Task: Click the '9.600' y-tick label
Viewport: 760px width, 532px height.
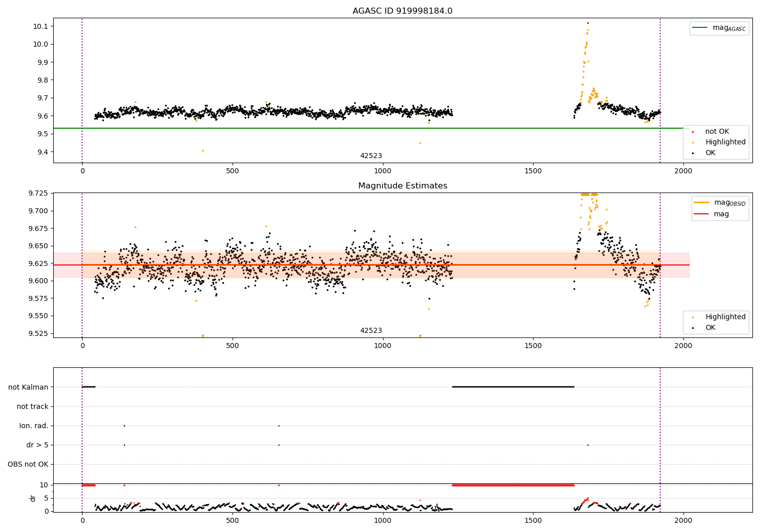Action: click(39, 281)
